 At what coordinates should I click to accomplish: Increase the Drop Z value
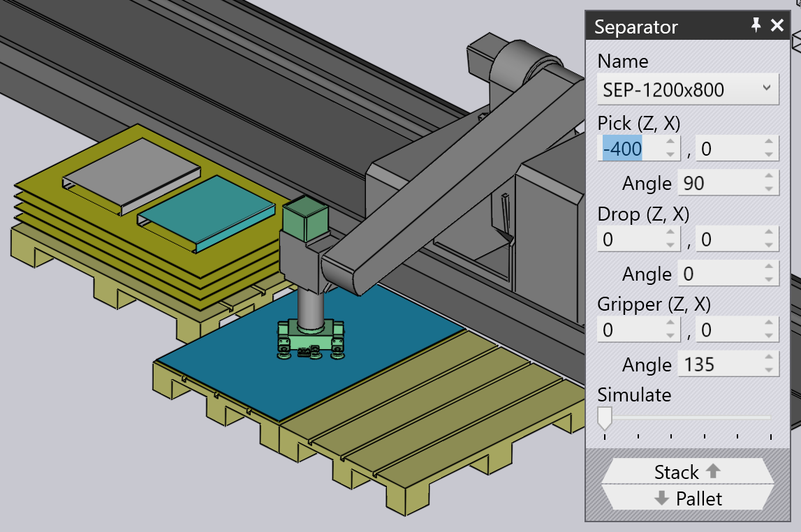(x=670, y=232)
